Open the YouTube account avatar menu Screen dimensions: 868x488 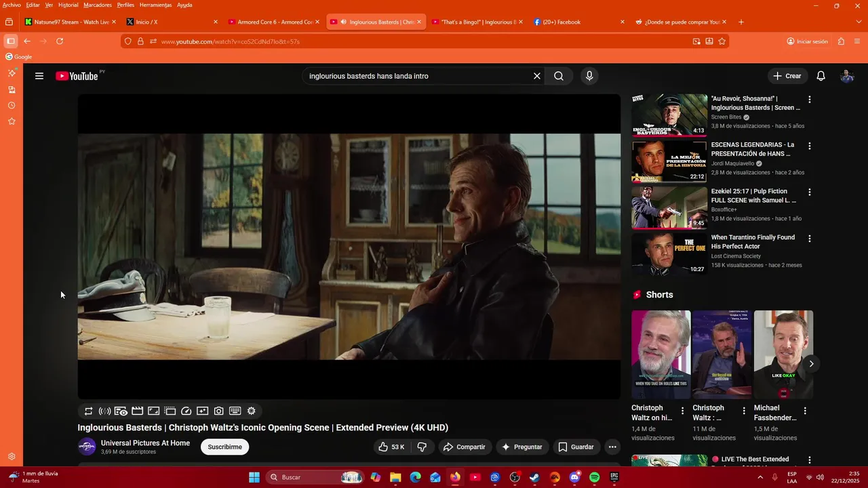847,76
